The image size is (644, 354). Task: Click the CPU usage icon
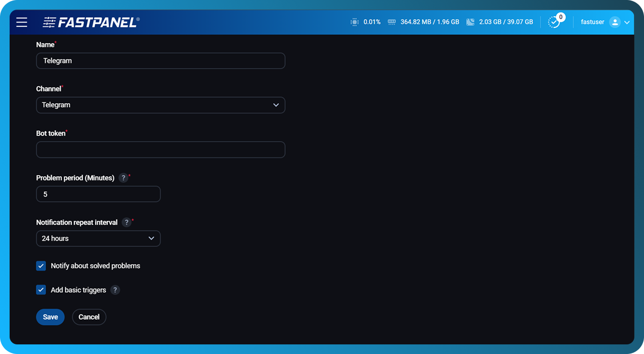355,22
